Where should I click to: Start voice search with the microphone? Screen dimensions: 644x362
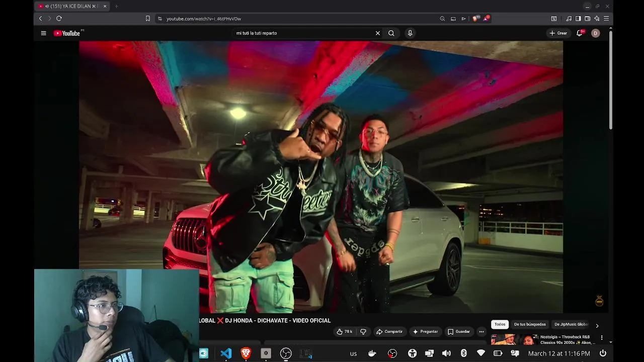coord(410,33)
